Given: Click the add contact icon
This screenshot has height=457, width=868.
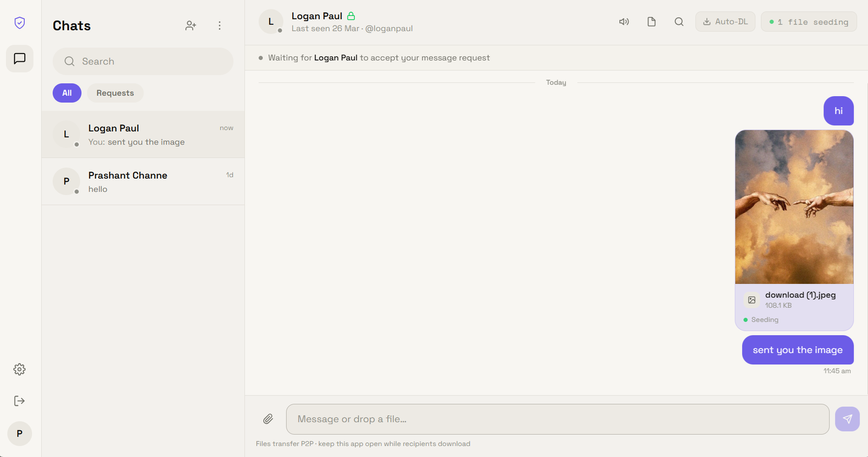Looking at the screenshot, I should [x=191, y=26].
